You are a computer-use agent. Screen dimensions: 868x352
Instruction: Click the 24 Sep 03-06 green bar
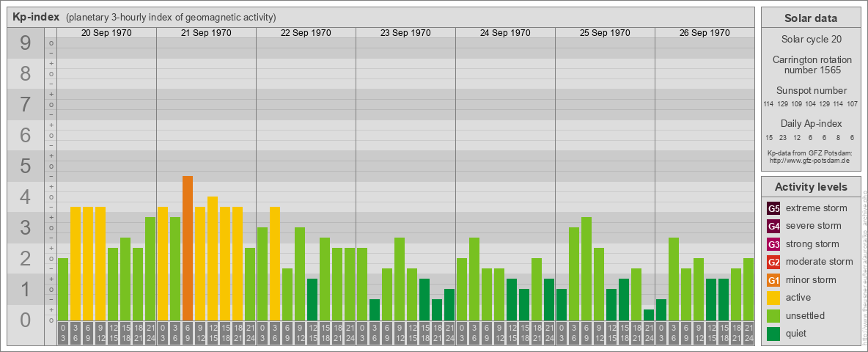(474, 279)
